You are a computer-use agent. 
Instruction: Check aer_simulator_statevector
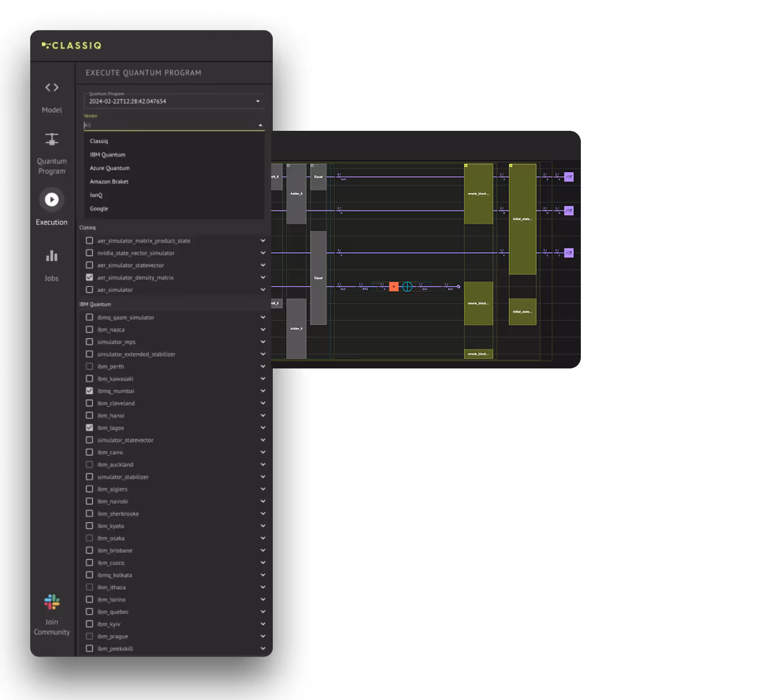[89, 265]
